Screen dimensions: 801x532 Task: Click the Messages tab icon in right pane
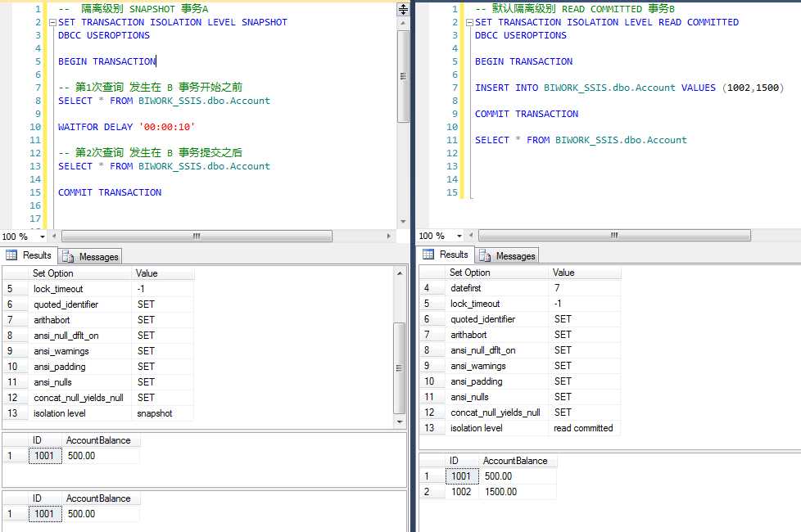486,256
